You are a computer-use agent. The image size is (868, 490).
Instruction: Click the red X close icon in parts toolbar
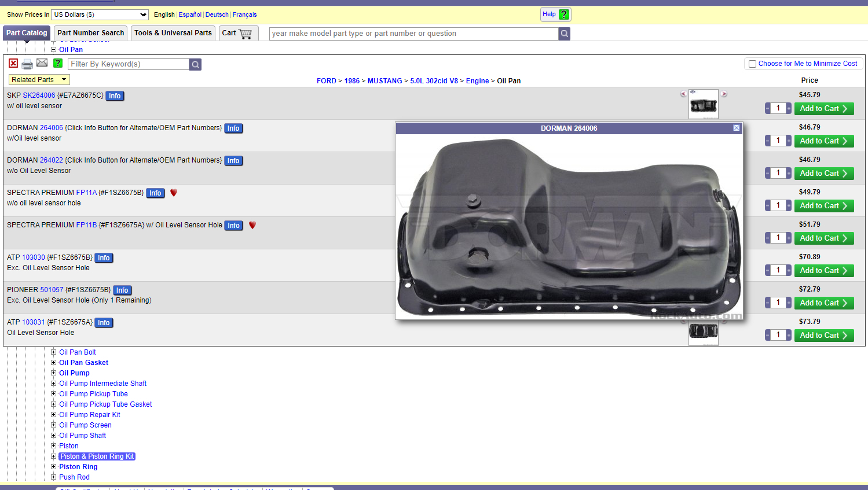[13, 64]
